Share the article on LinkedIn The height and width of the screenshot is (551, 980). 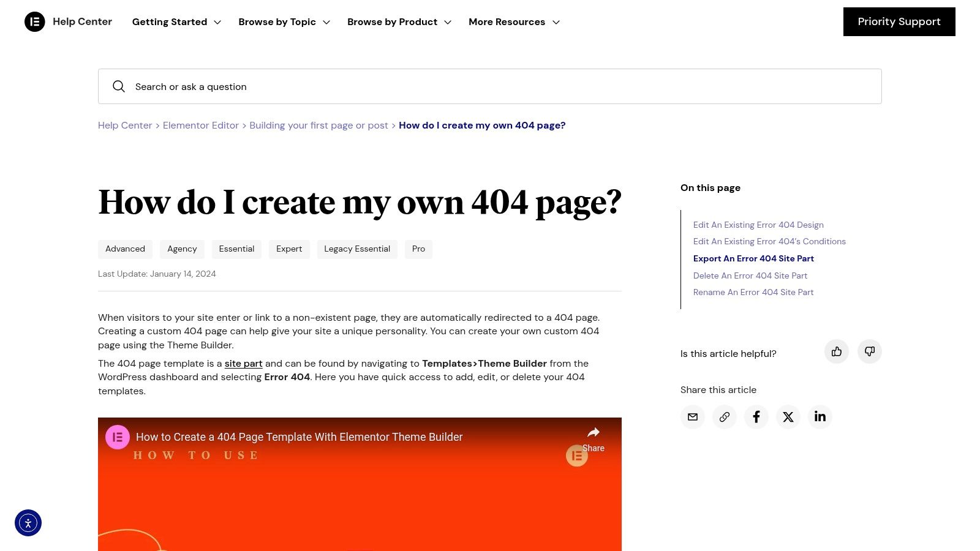click(820, 417)
